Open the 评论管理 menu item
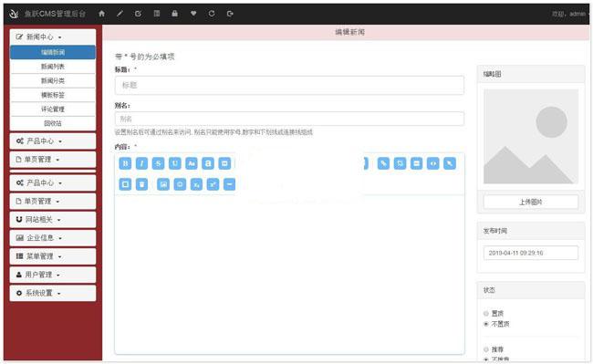Screen dimensions: 593x364 (53, 109)
